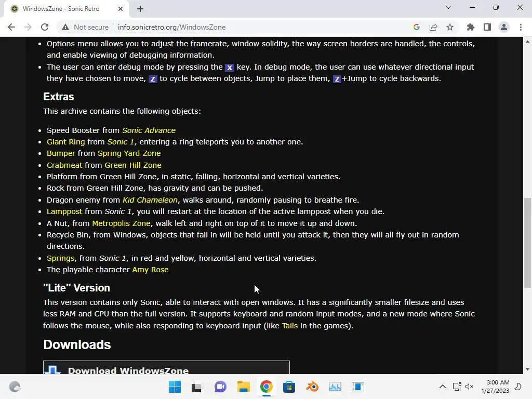This screenshot has width=532, height=399.
Task: Click the "Lite" Version heading
Action: (x=77, y=288)
